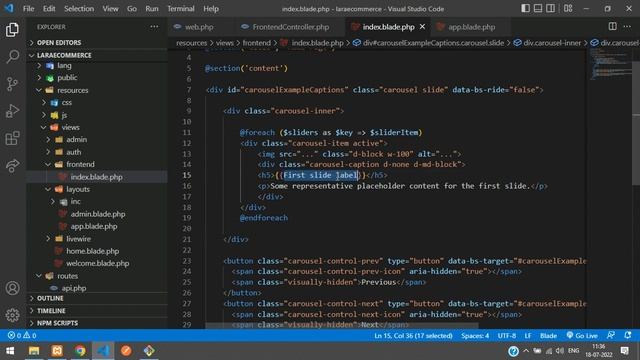Toggle the bottom panel layout icon

[x=538, y=8]
